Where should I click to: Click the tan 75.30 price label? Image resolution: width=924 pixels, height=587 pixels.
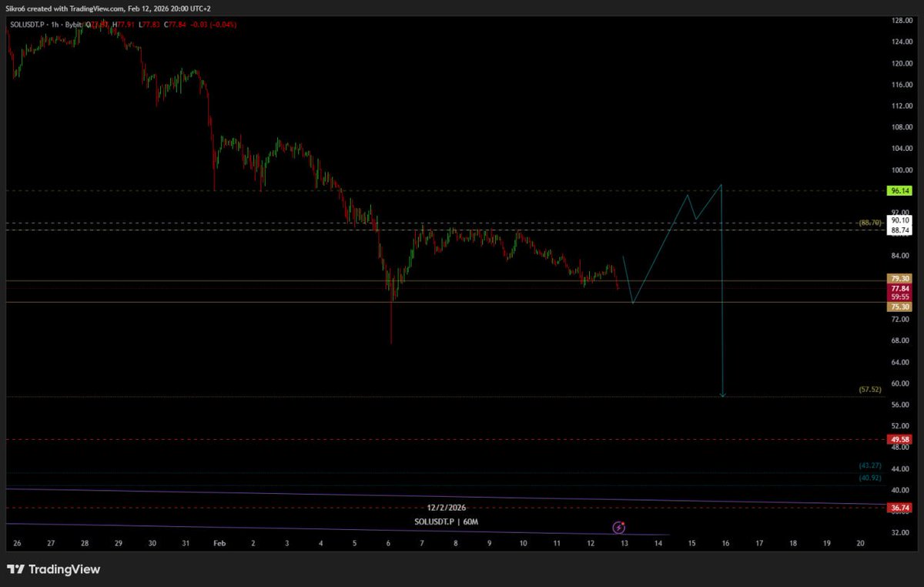pyautogui.click(x=901, y=306)
